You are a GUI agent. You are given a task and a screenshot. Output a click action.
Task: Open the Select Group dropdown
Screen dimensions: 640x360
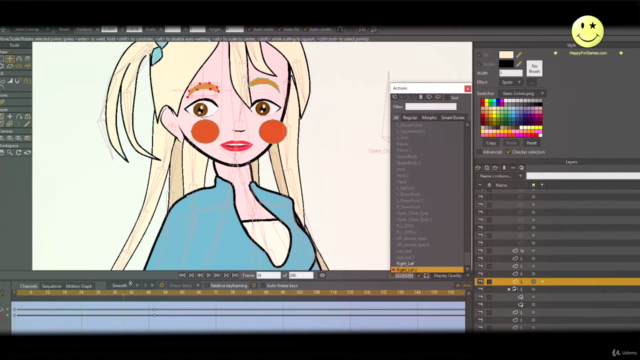pos(31,29)
